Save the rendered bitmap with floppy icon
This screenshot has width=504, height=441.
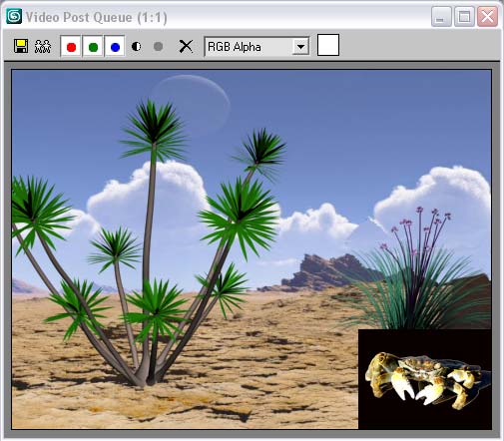(x=21, y=46)
